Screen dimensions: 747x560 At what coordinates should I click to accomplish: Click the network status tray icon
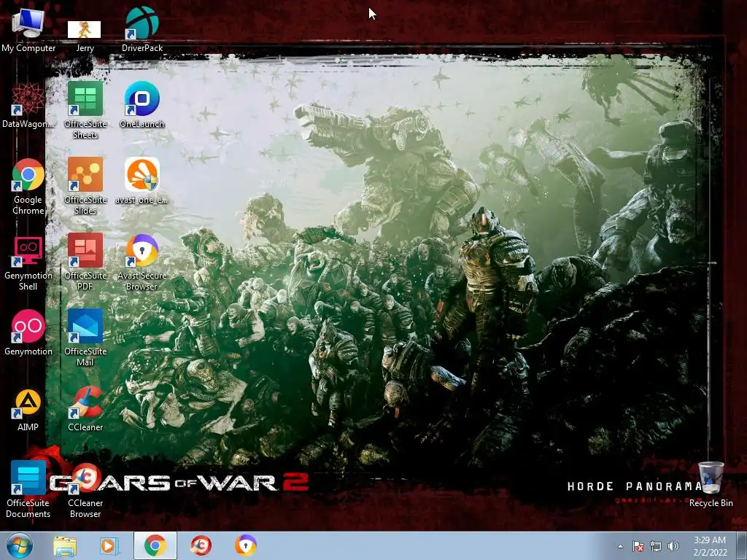[656, 546]
